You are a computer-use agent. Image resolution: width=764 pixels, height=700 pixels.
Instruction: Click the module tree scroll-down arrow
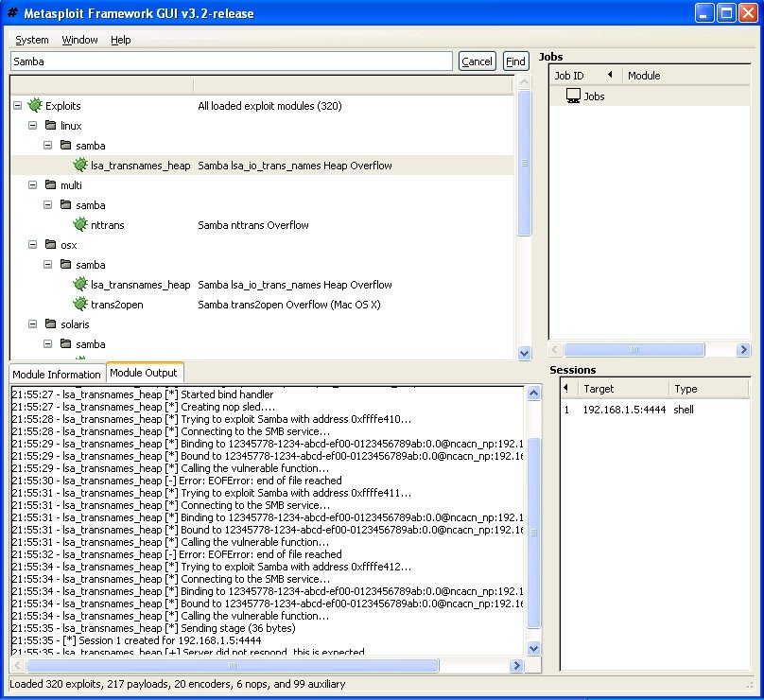[524, 353]
